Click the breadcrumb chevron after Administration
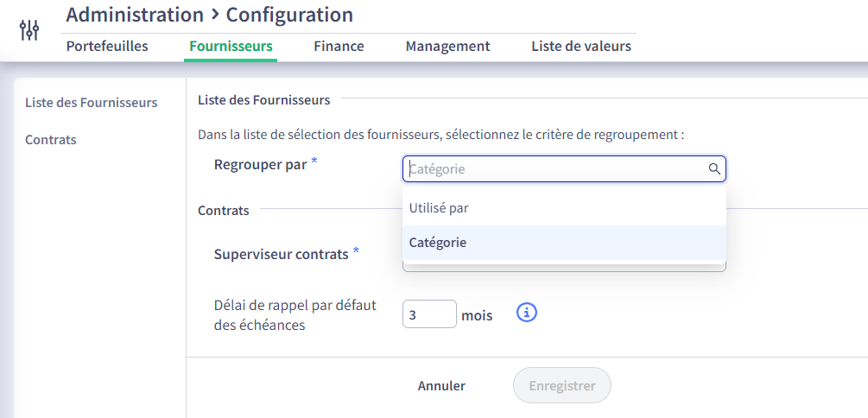This screenshot has width=868, height=418. pos(215,15)
